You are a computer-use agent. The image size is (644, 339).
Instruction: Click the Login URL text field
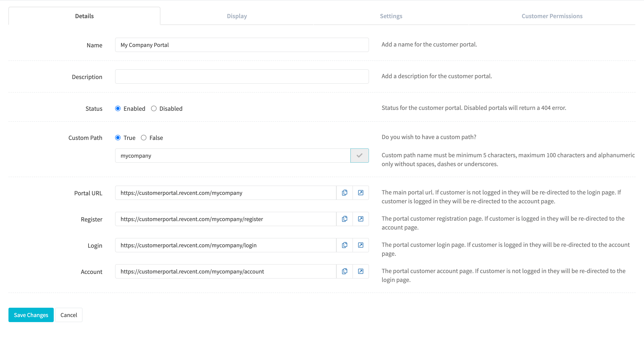(x=226, y=245)
